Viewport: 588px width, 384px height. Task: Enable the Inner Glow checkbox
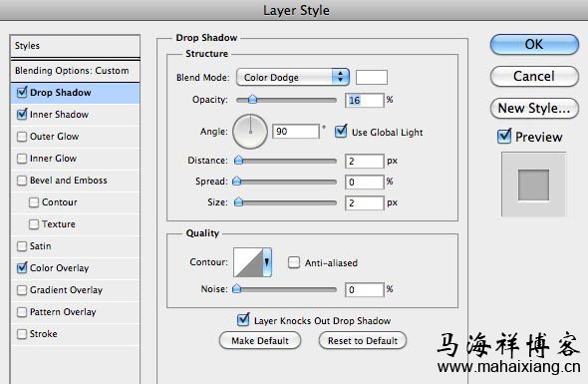pos(22,159)
